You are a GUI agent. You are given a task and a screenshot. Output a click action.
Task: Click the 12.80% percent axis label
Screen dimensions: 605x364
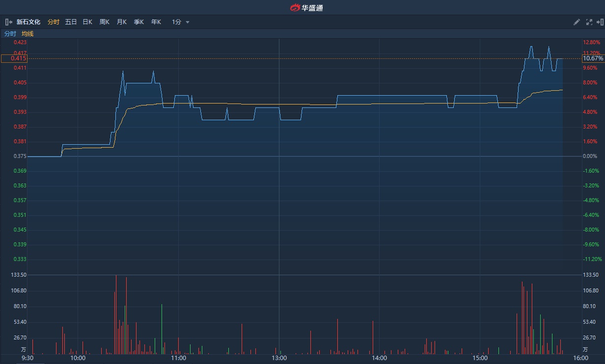coord(591,43)
